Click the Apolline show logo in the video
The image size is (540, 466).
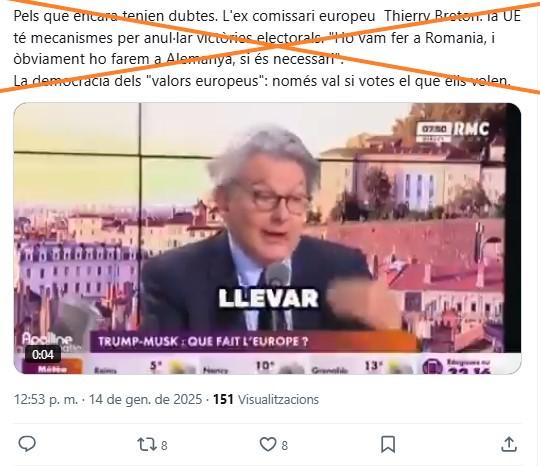coord(48,339)
